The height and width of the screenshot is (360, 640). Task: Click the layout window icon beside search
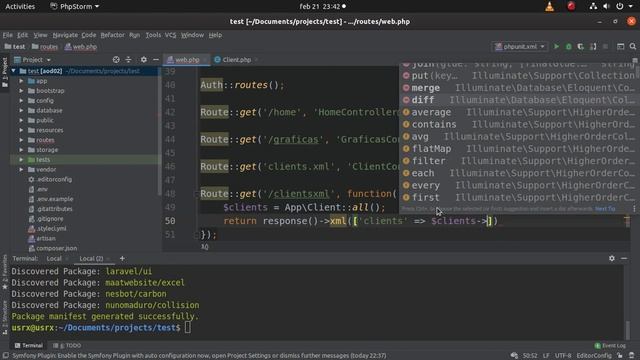(620, 47)
